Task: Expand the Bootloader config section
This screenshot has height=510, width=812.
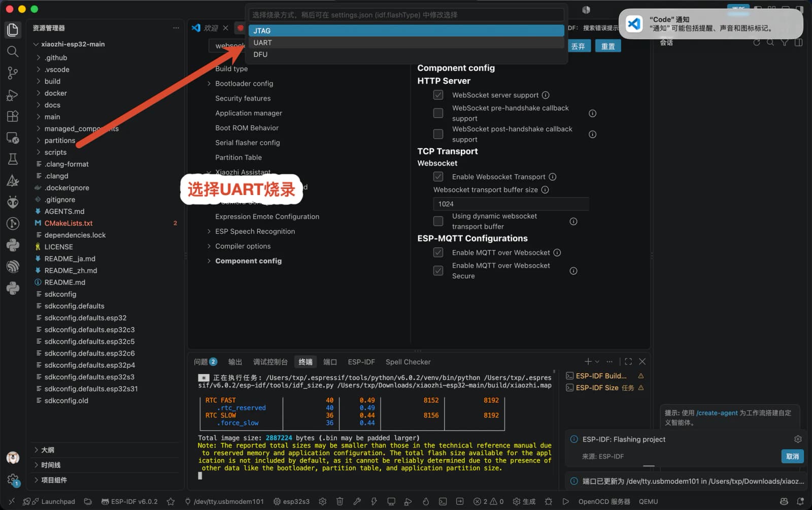Action: tap(244, 83)
